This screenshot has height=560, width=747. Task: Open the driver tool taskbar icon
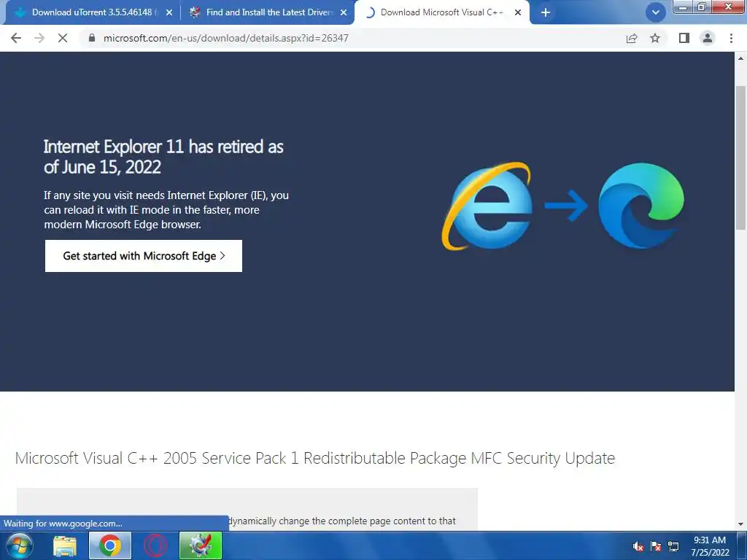[x=201, y=545]
